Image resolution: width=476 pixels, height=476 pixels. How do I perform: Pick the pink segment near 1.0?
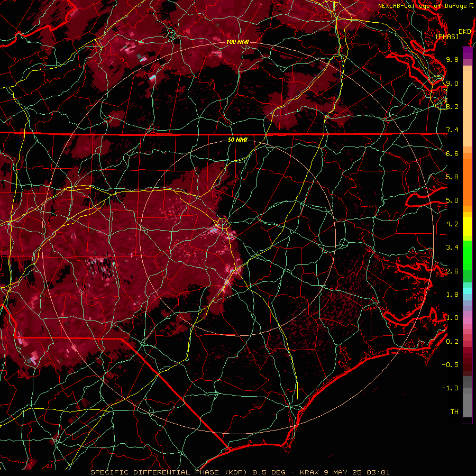pyautogui.click(x=467, y=321)
